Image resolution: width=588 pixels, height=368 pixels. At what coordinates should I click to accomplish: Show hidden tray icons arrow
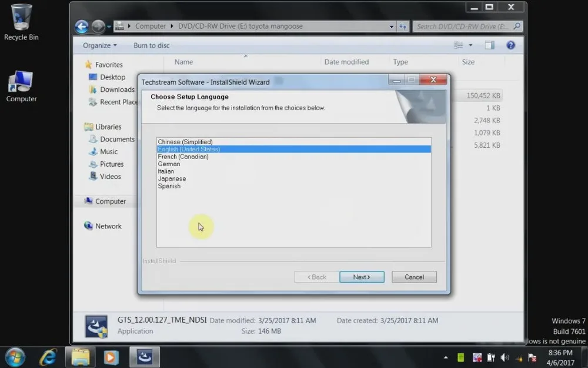[x=446, y=357]
